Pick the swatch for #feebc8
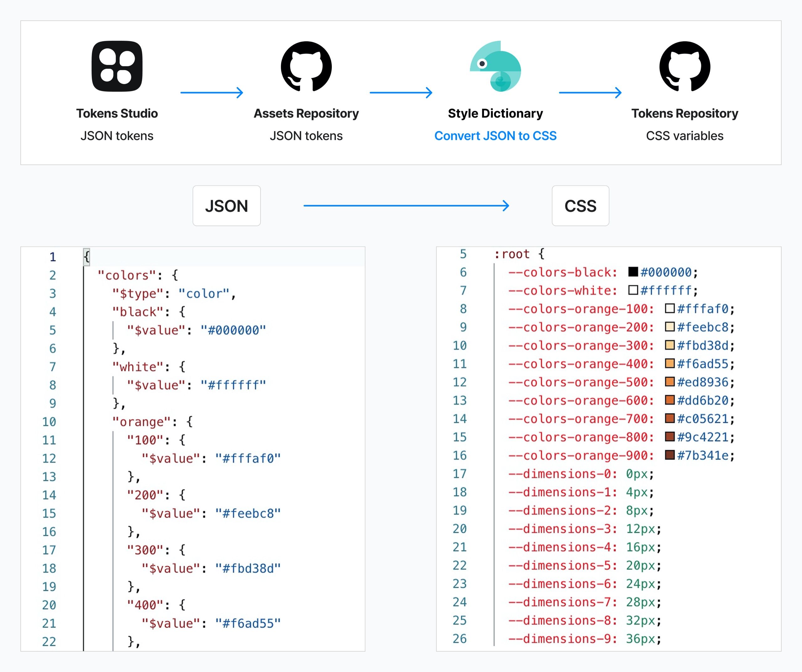Screen dimensions: 802x672 pos(670,327)
